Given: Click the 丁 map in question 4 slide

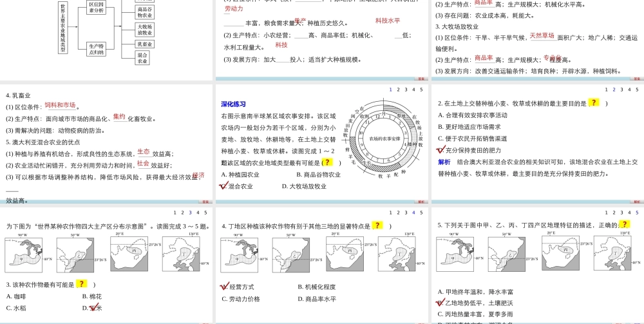Looking at the screenshot, I should coord(397,254).
